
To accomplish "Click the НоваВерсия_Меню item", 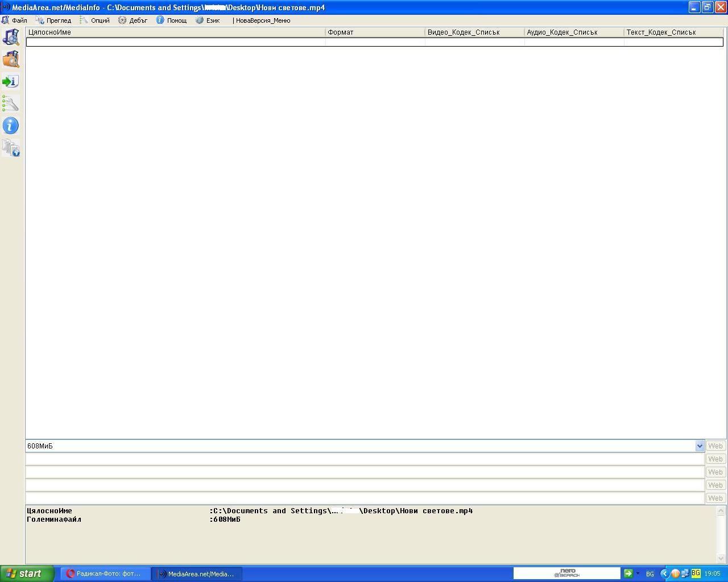I will (262, 20).
